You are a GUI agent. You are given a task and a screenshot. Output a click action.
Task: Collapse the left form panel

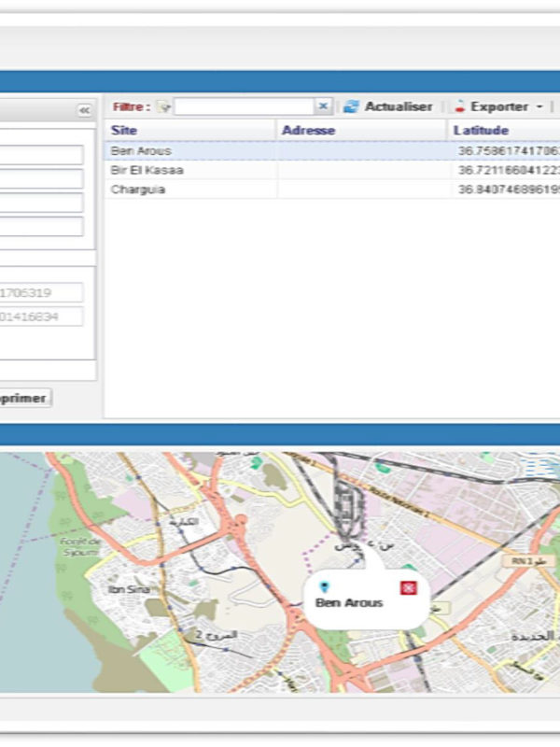pos(85,110)
